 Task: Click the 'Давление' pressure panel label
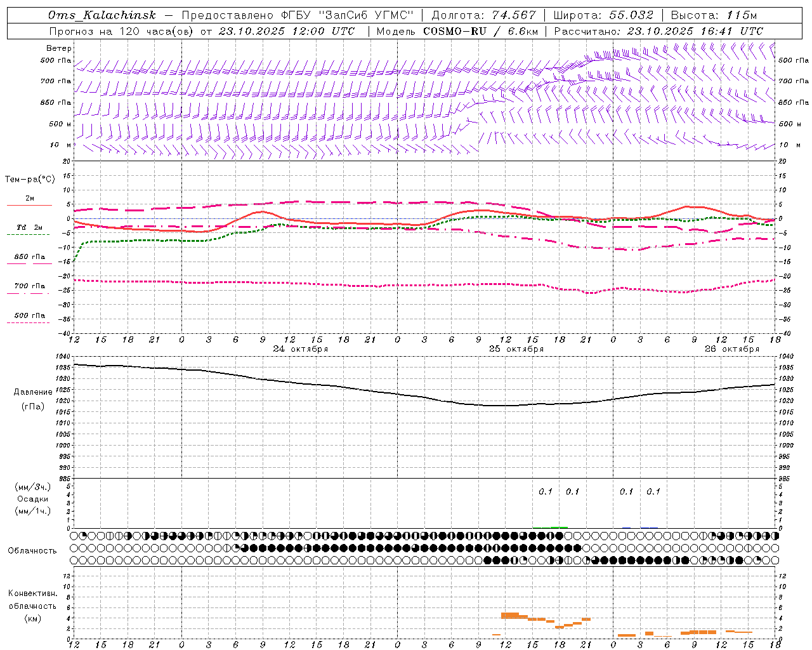[x=33, y=392]
